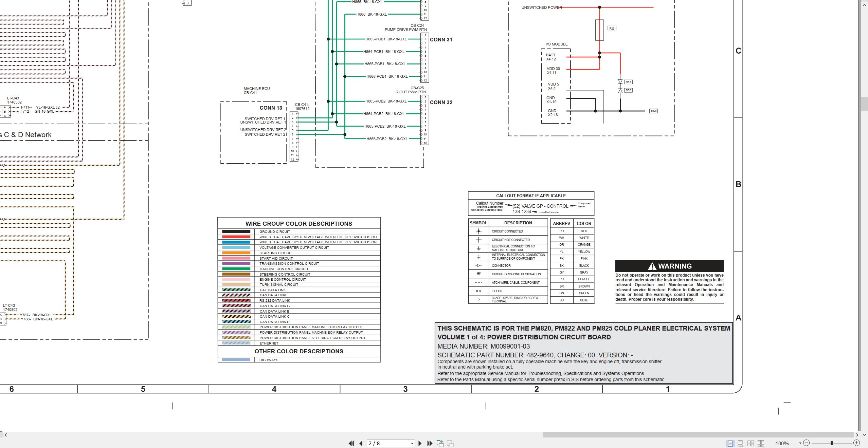The image size is (868, 448).
Task: Click the zoom out minus button
Action: 807,443
